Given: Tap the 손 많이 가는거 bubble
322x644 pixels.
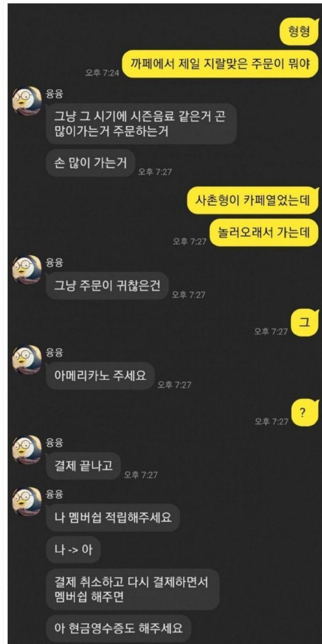Looking at the screenshot, I should pyautogui.click(x=91, y=163).
